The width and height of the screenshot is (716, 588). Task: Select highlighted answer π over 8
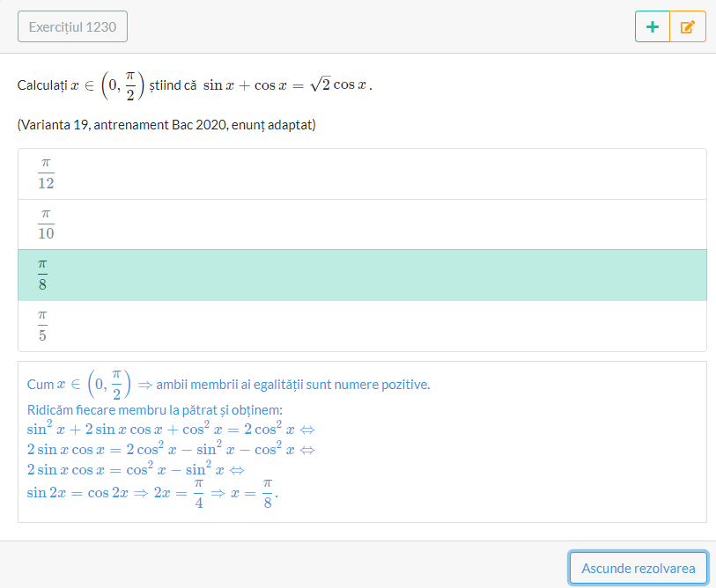pos(362,276)
